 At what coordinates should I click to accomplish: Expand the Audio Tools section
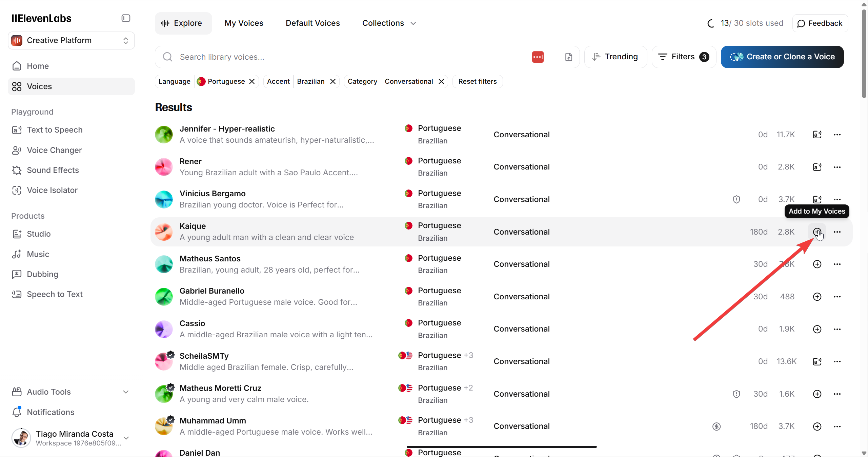71,392
